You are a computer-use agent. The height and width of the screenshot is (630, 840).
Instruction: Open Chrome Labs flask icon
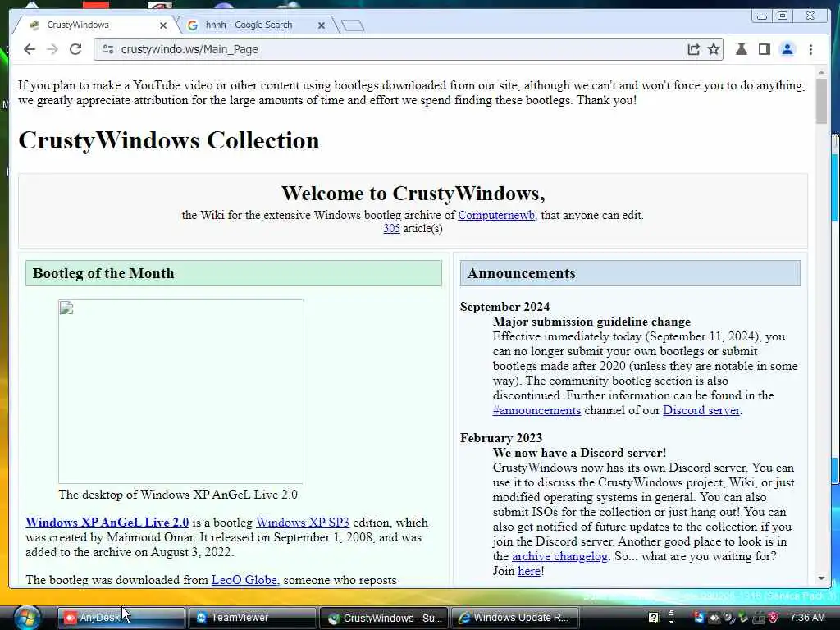[742, 49]
